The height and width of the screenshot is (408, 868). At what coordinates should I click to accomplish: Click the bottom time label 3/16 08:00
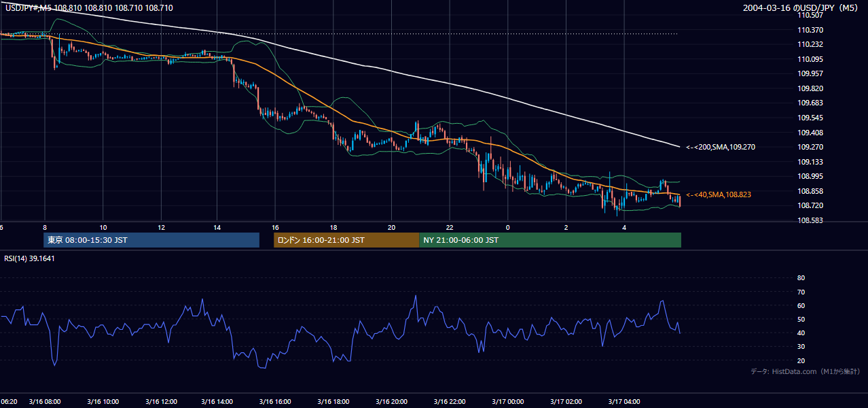click(45, 401)
